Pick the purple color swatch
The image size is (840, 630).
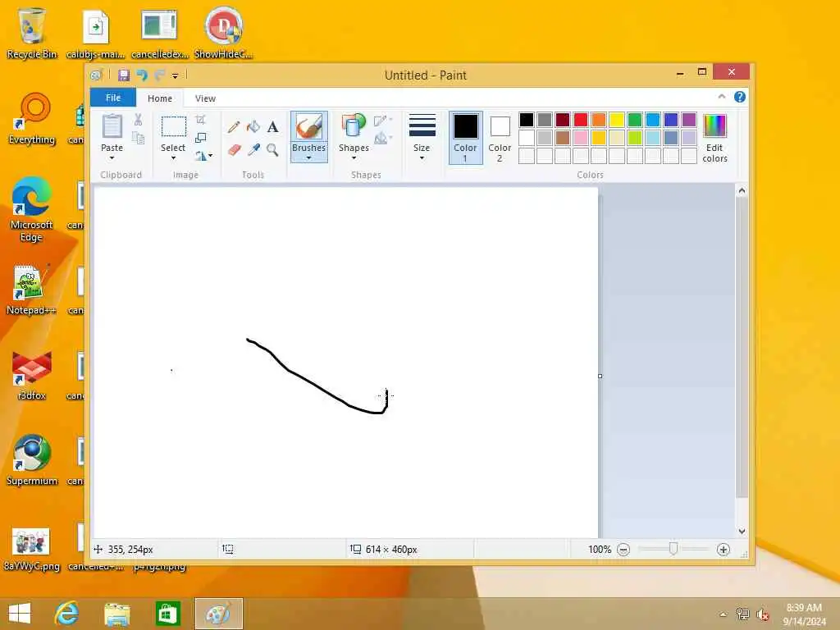point(689,120)
